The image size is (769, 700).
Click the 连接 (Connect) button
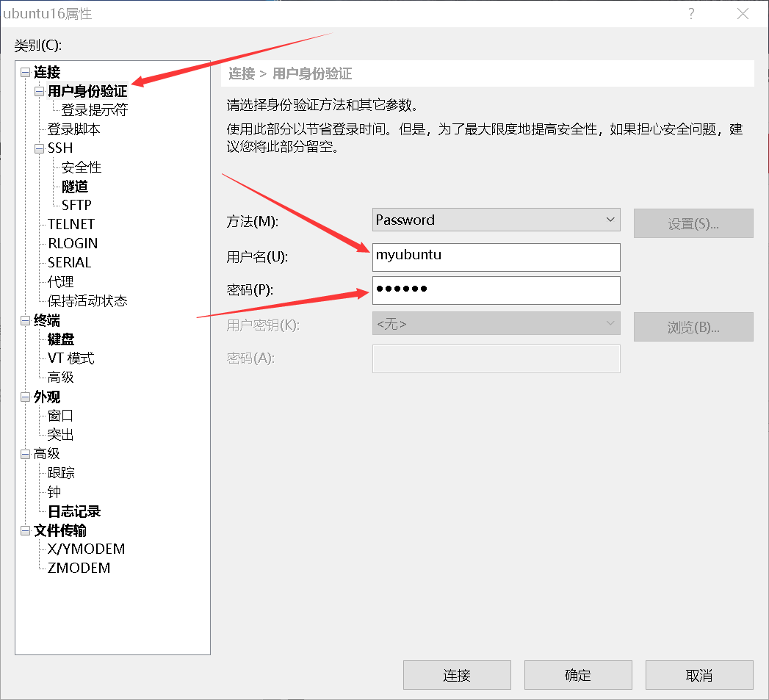tap(457, 674)
